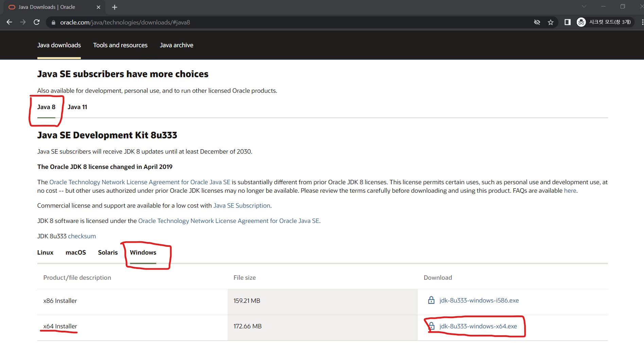Click the browser back arrow
The height and width of the screenshot is (344, 644).
[x=10, y=22]
